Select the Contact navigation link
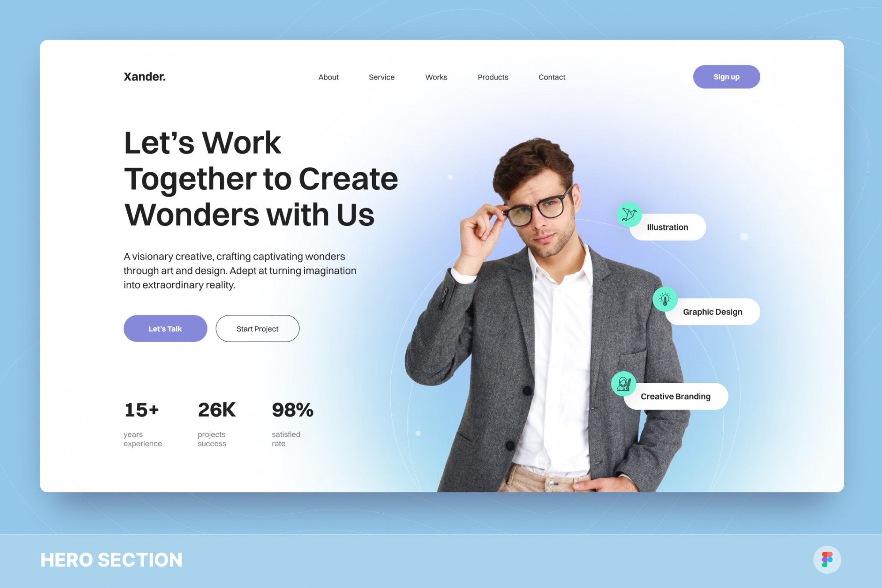 (x=551, y=77)
